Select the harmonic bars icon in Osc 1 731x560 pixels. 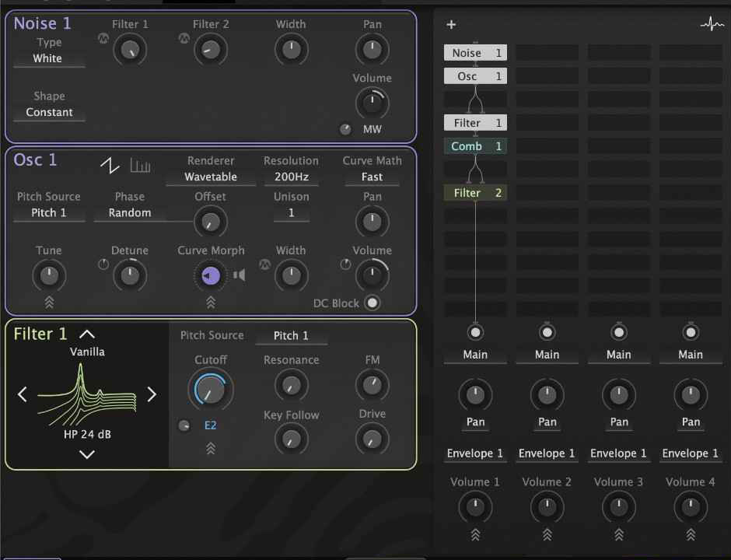pos(140,165)
